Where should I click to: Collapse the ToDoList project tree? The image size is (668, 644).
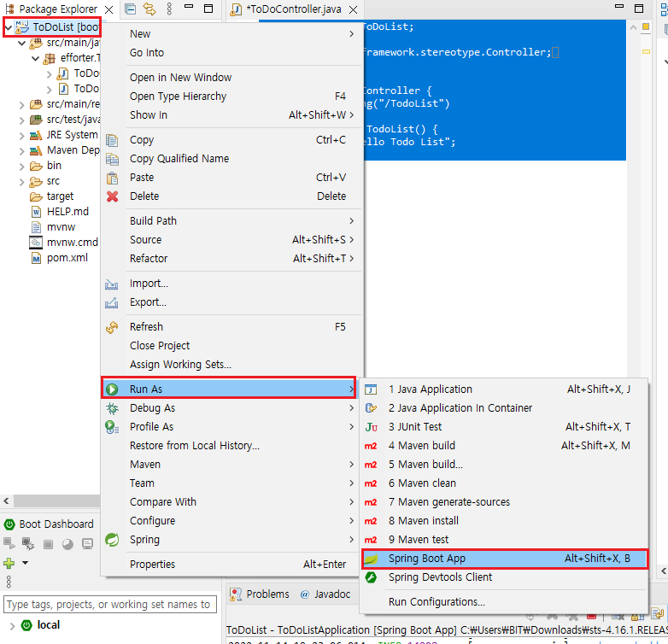click(x=8, y=27)
